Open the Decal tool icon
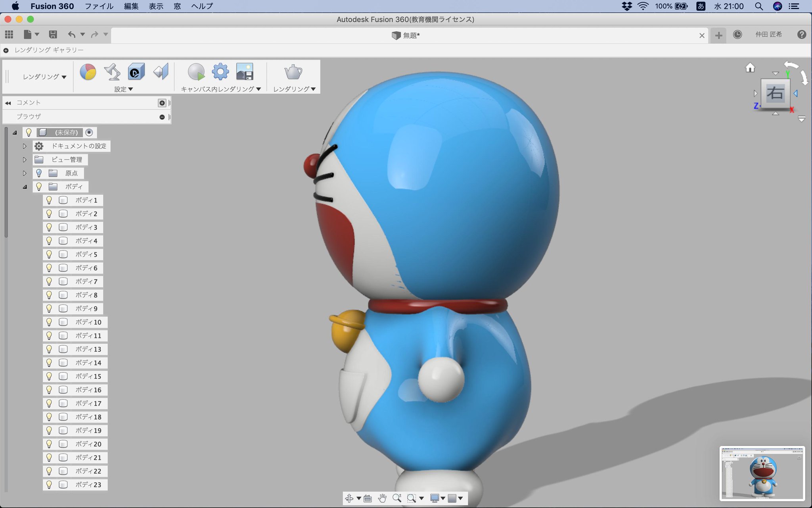This screenshot has width=812, height=508. (x=136, y=72)
